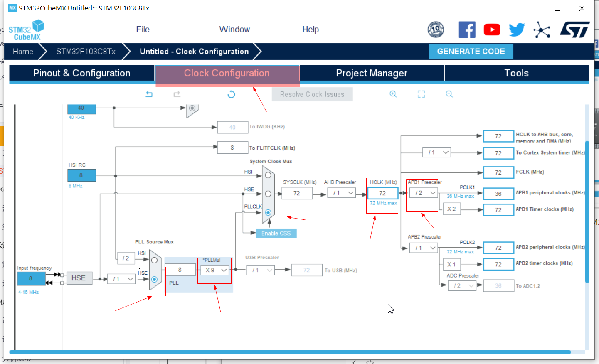The width and height of the screenshot is (599, 364).
Task: Open the APB2 Prescaler dropdown
Action: point(423,248)
